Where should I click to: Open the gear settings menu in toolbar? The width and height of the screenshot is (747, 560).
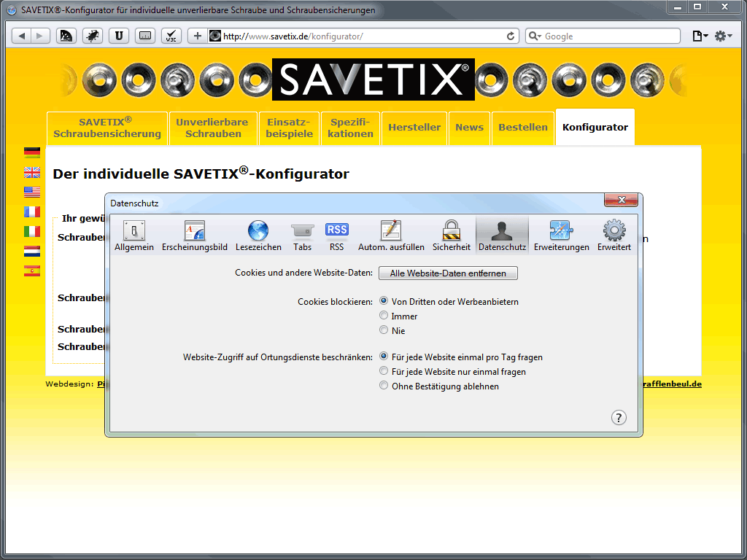(723, 36)
